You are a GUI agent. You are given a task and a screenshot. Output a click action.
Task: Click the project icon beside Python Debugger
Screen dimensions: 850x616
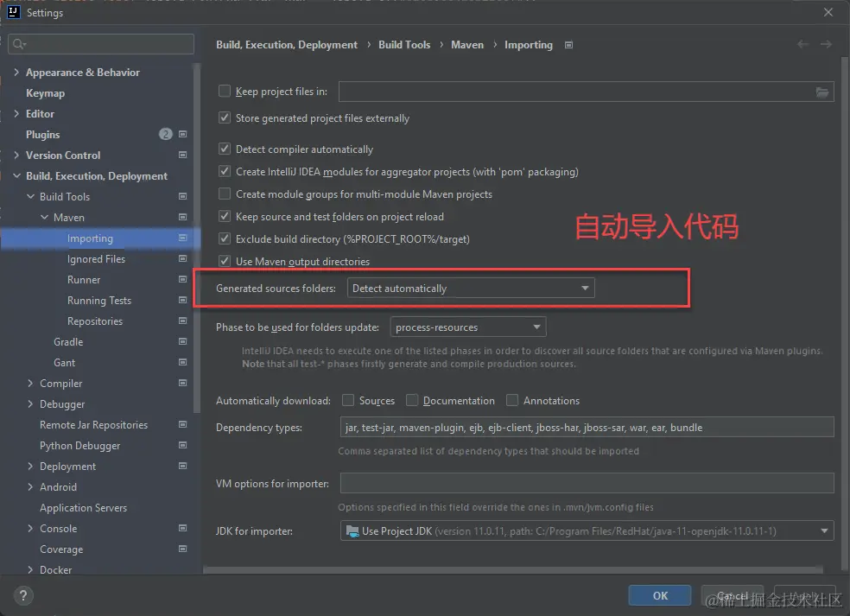[182, 445]
